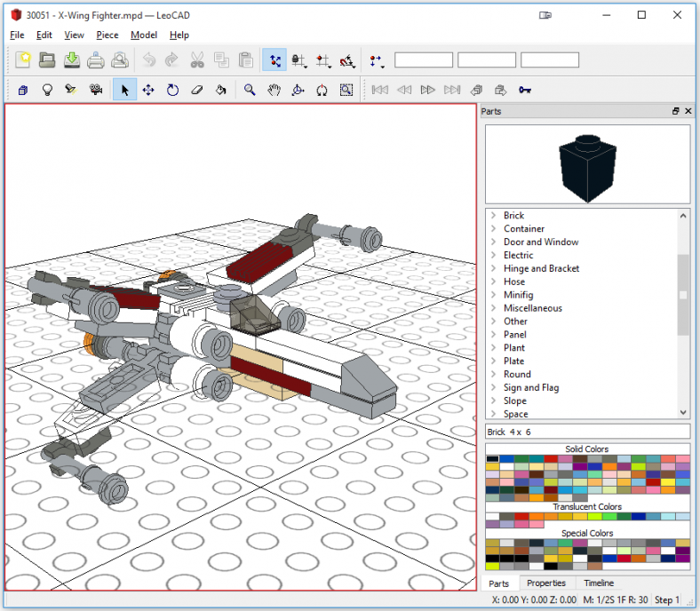This screenshot has width=700, height=611.
Task: Open a file with the folder icon
Action: click(x=47, y=60)
